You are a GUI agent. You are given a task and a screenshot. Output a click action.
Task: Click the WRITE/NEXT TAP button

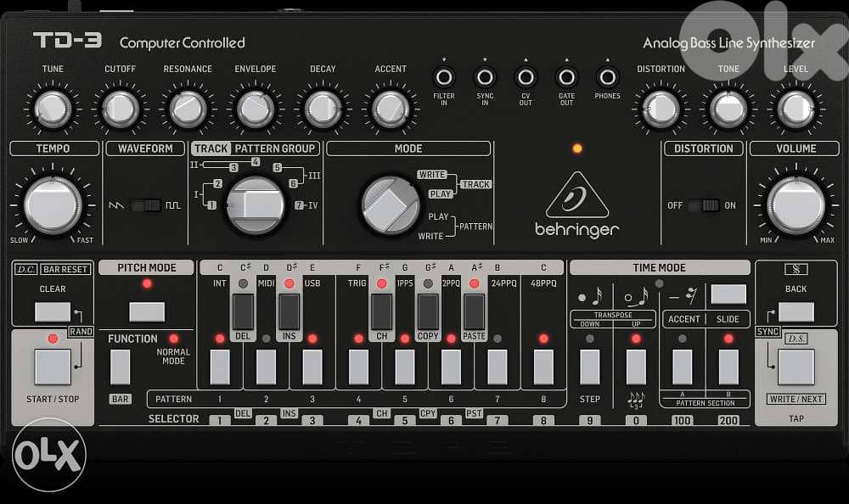pos(796,367)
